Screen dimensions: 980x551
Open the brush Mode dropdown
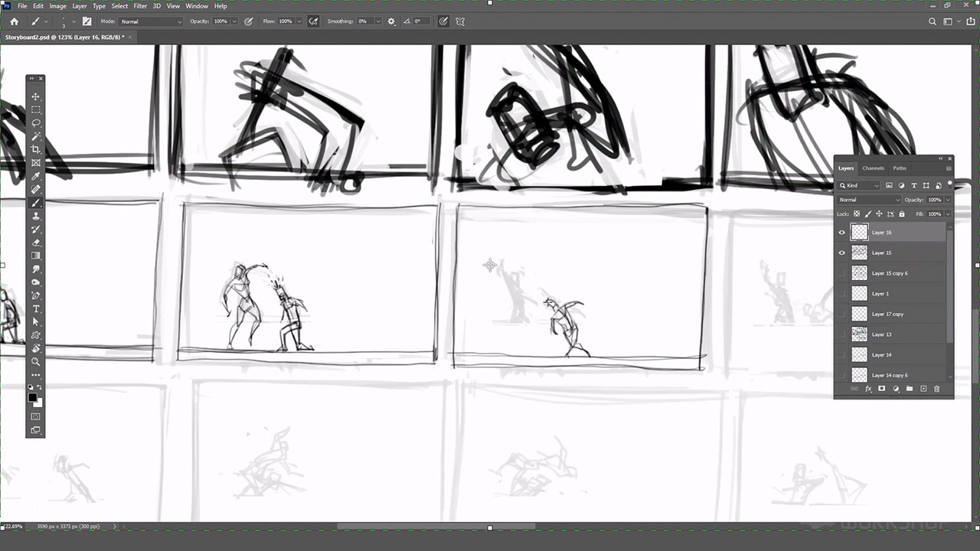(151, 21)
